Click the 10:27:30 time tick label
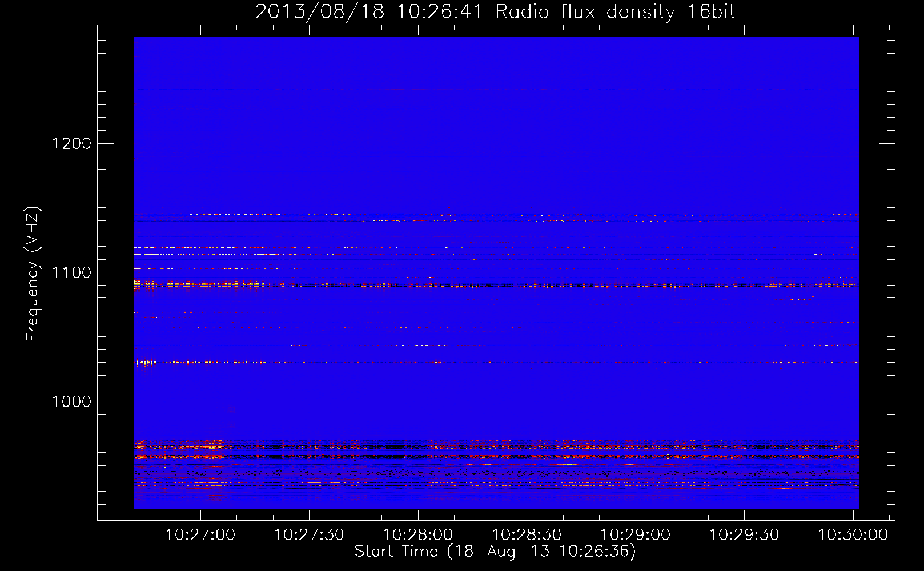The width and height of the screenshot is (924, 571). tap(309, 534)
